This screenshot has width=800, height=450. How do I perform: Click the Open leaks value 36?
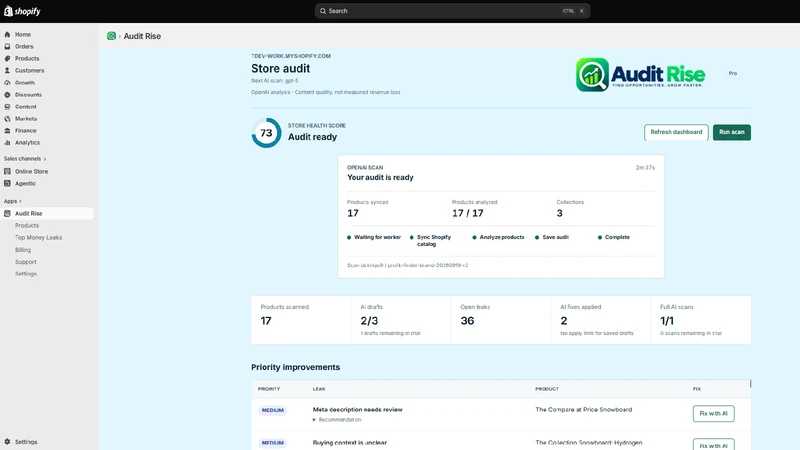click(x=467, y=321)
